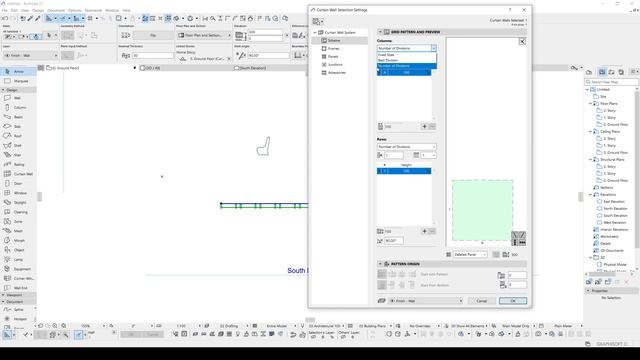Open Frames page in settings tree

click(x=340, y=49)
